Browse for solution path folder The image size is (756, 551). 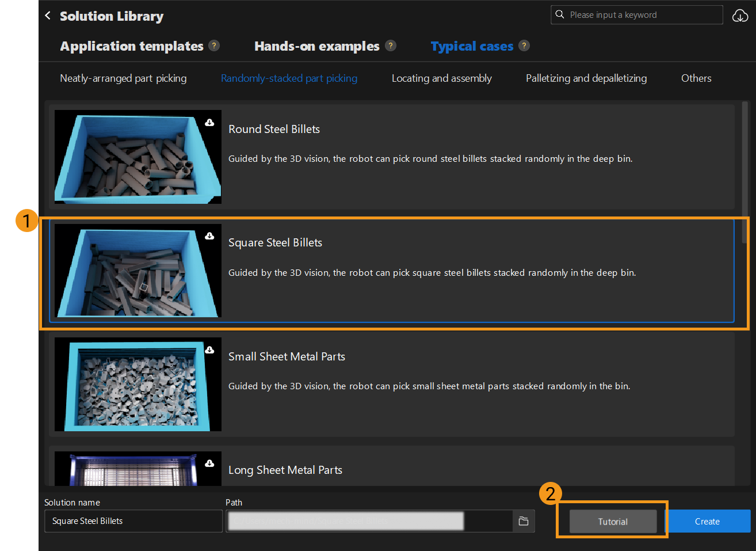(524, 521)
